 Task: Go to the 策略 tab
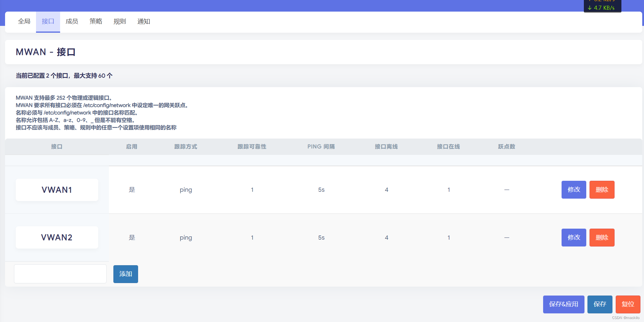[x=96, y=21]
